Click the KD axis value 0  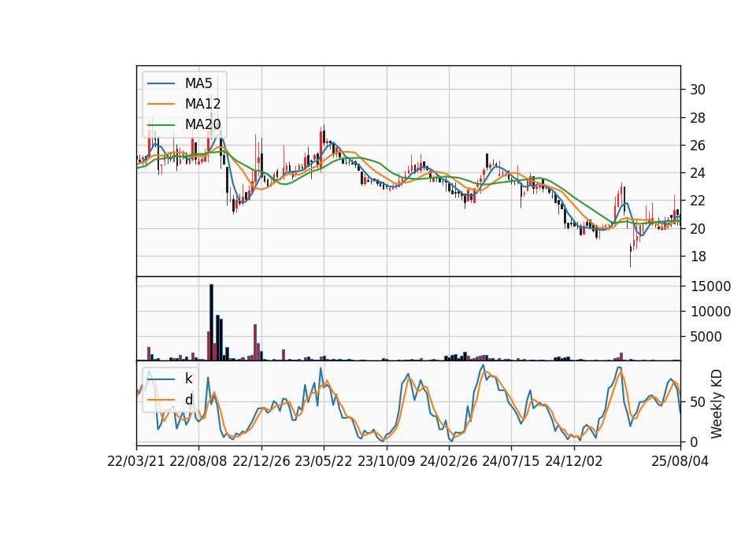(x=694, y=441)
